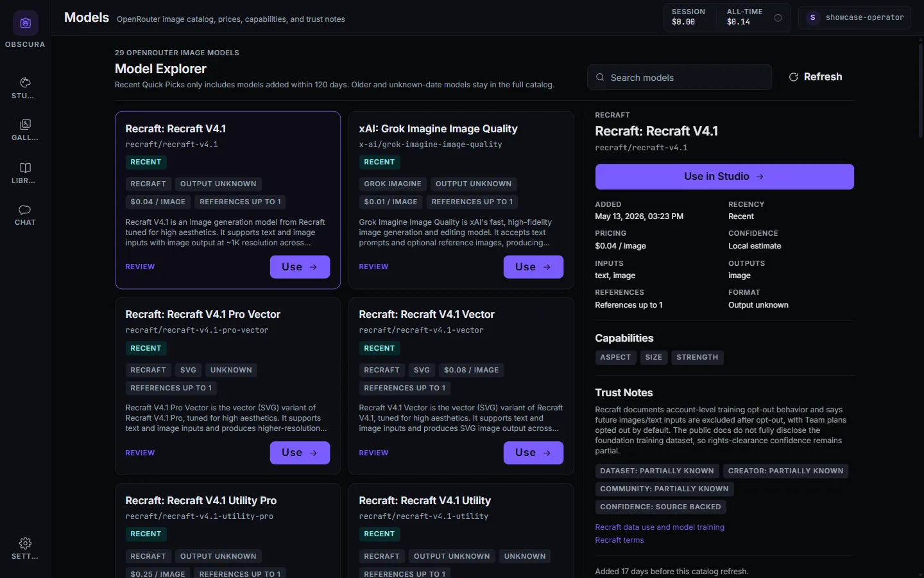The height and width of the screenshot is (578, 924).
Task: Click the All-Time $0.14 spend readout
Action: coord(744,17)
